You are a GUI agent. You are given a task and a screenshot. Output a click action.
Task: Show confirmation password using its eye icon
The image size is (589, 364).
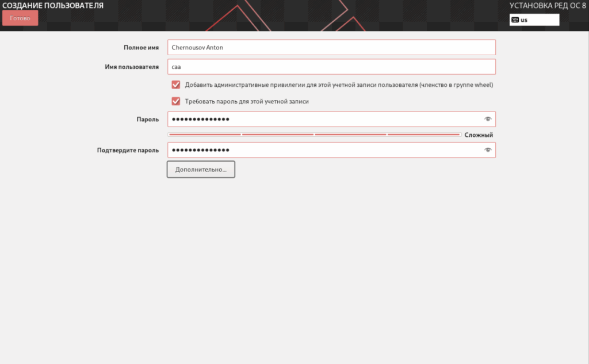pos(488,150)
